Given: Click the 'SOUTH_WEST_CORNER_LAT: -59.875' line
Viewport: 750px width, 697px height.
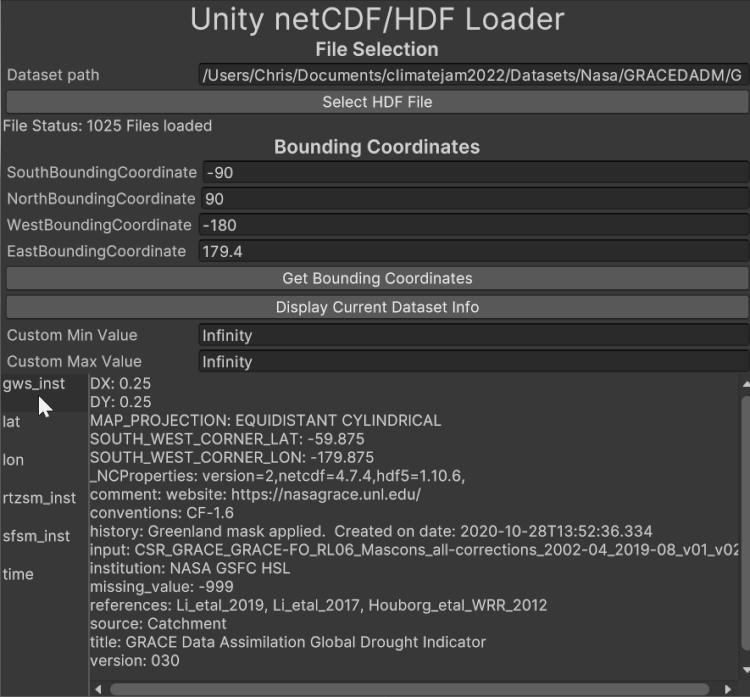Looking at the screenshot, I should pos(227,439).
